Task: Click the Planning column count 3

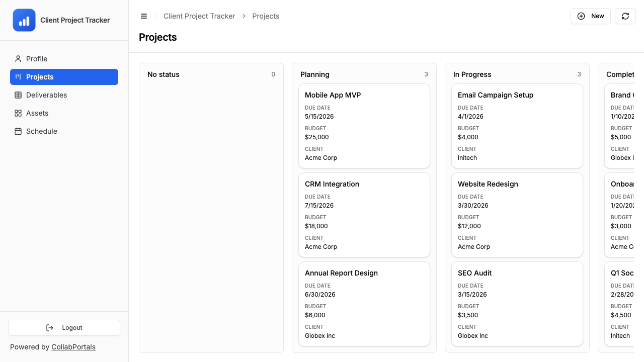Action: (x=426, y=74)
